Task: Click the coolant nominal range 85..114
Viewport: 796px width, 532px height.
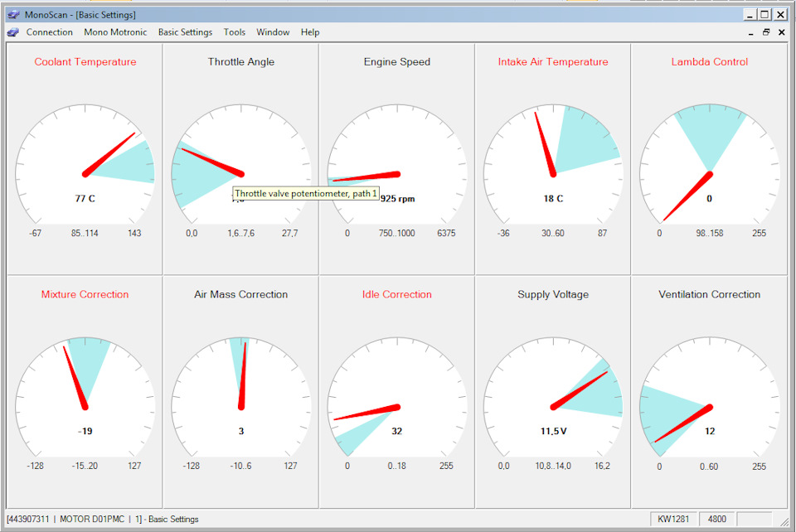Action: (85, 234)
